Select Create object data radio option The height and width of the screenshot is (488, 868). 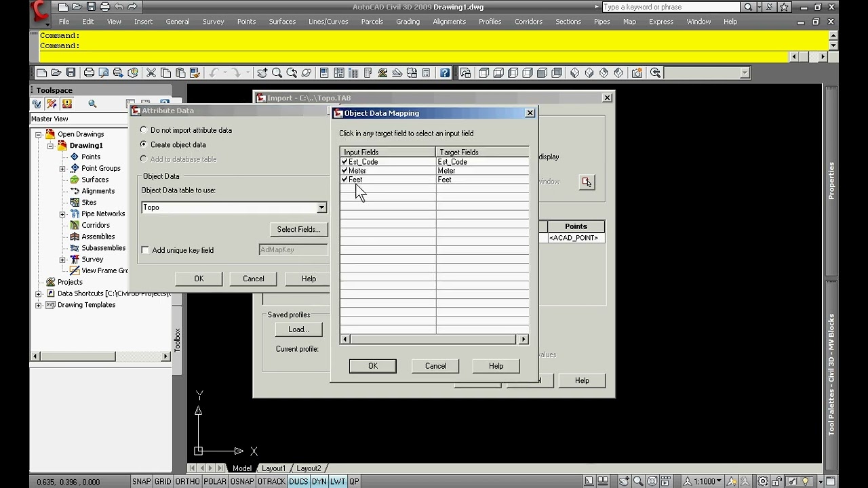tap(143, 144)
